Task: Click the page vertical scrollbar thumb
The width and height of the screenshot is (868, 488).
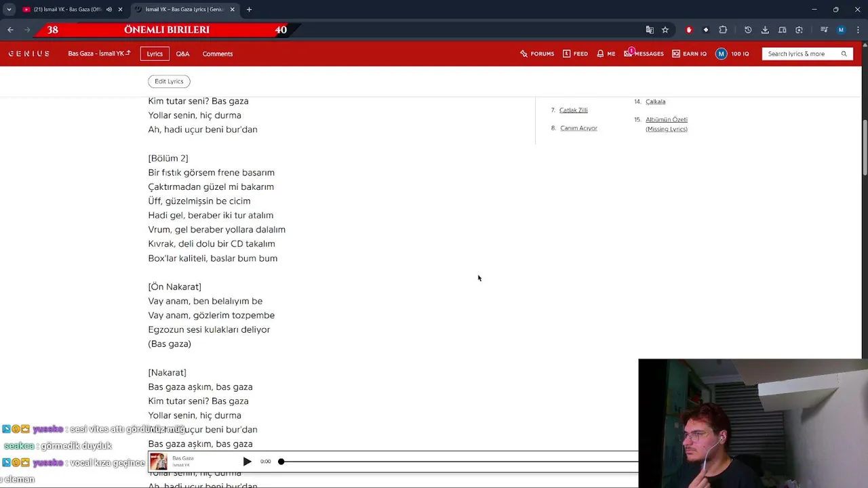Action: coord(865,148)
